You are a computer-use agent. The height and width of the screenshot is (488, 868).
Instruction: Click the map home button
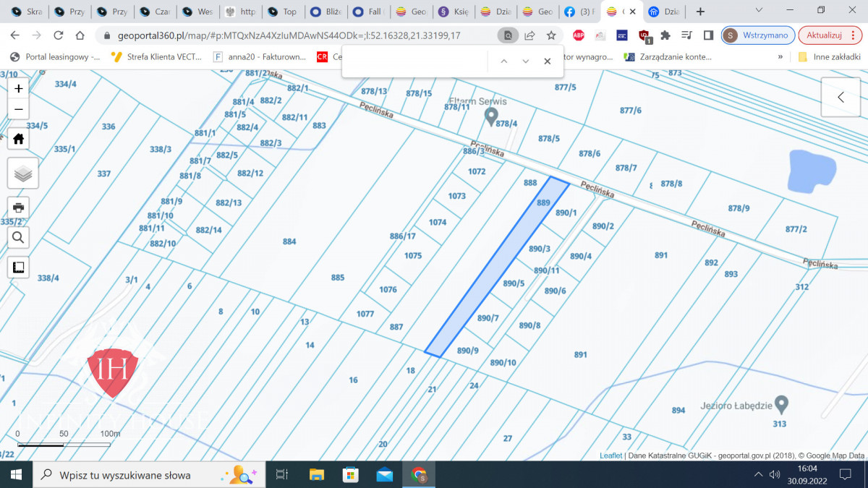point(19,139)
